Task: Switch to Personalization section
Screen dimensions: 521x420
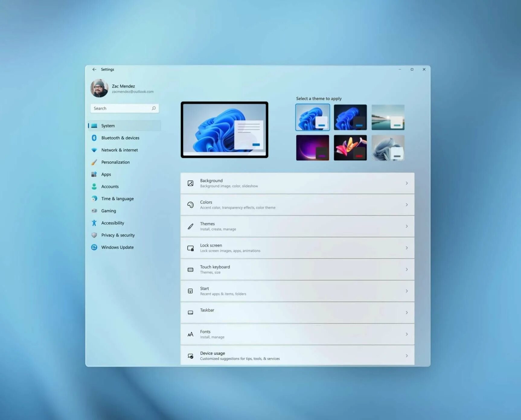Action: click(x=115, y=162)
